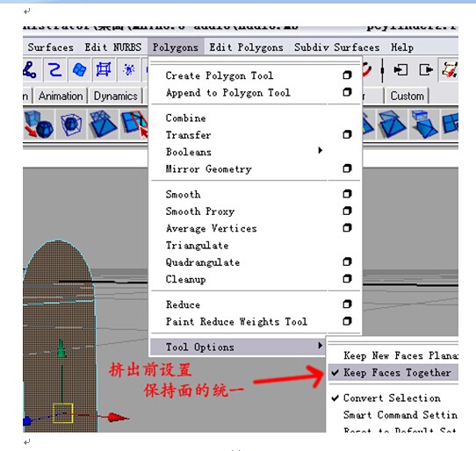Screen dimensions: 476x451
Task: Click the snap to grid icon
Action: 104,70
